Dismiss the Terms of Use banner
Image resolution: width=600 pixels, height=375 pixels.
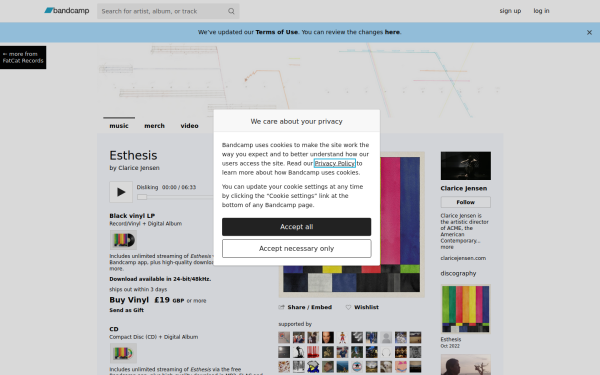point(589,33)
